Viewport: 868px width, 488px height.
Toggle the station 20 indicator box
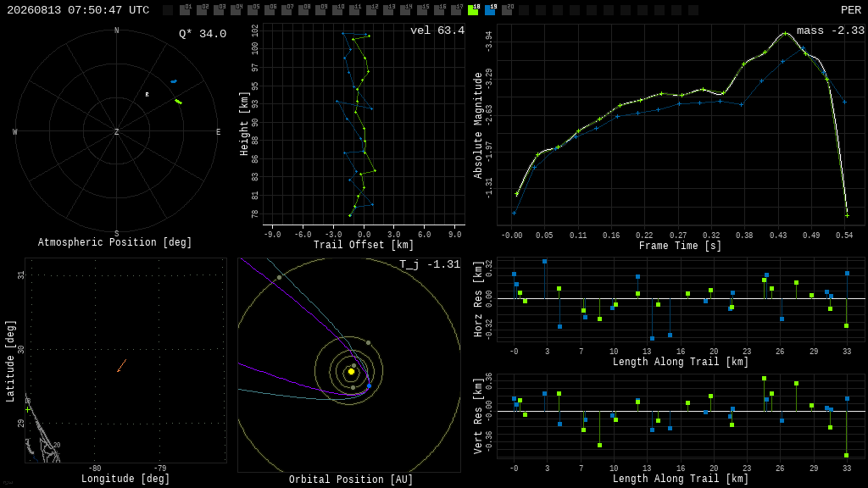508,10
